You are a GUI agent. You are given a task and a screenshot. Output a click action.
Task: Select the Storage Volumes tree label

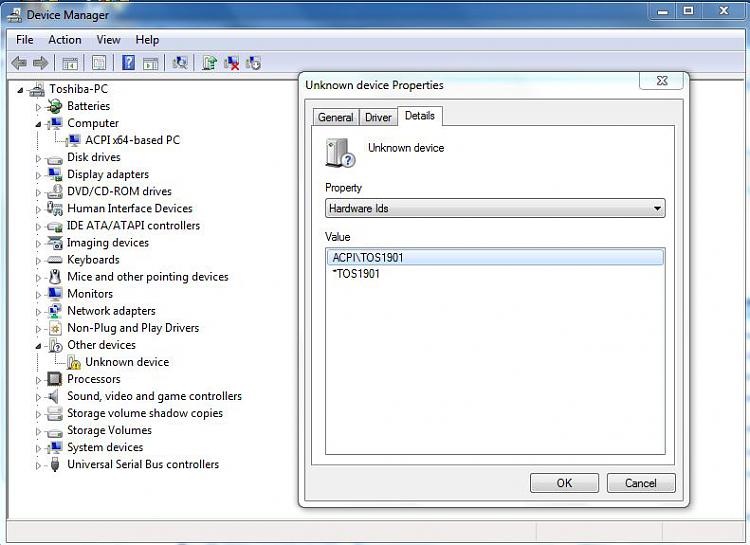pos(109,430)
